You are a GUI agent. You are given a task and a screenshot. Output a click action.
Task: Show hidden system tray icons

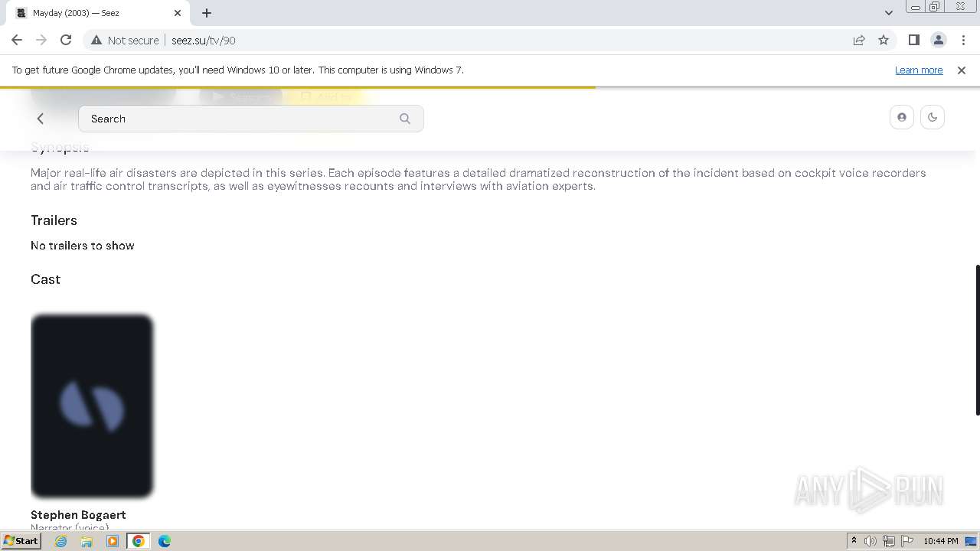click(x=854, y=541)
